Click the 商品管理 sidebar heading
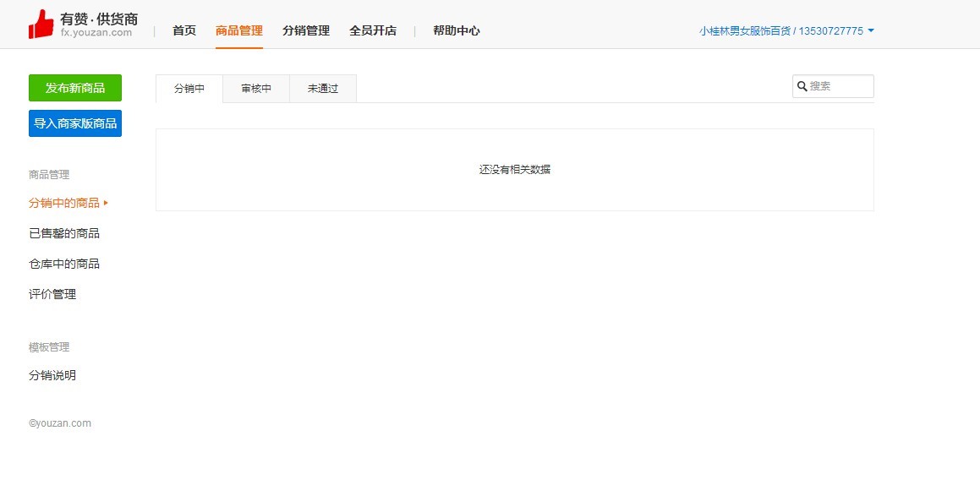 pyautogui.click(x=49, y=175)
